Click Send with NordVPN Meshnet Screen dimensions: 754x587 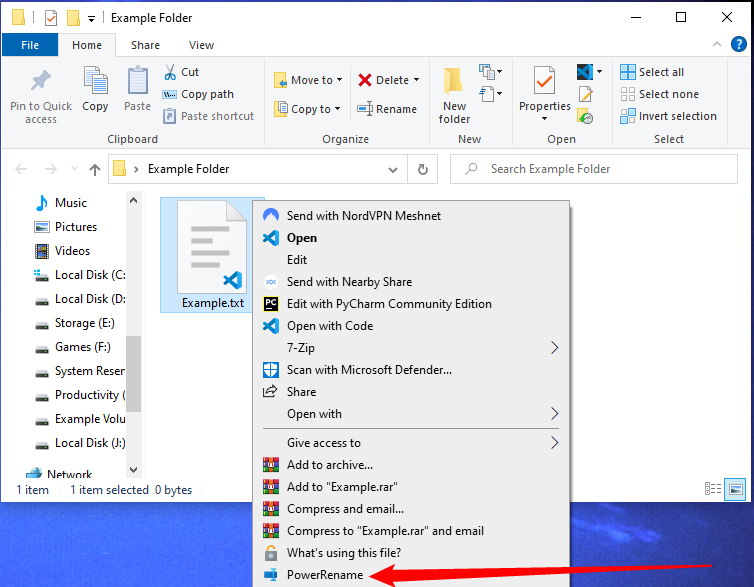363,216
